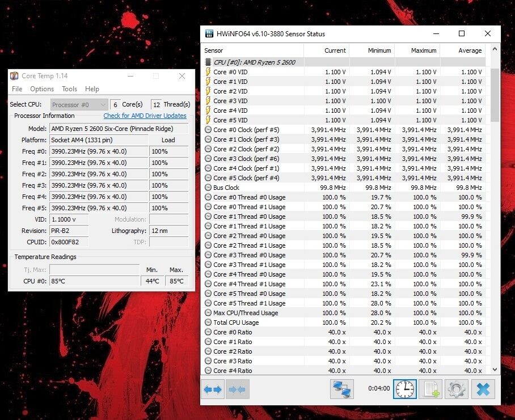Click the Core Temp title bar app icon
This screenshot has width=515, height=420.
pyautogui.click(x=14, y=76)
